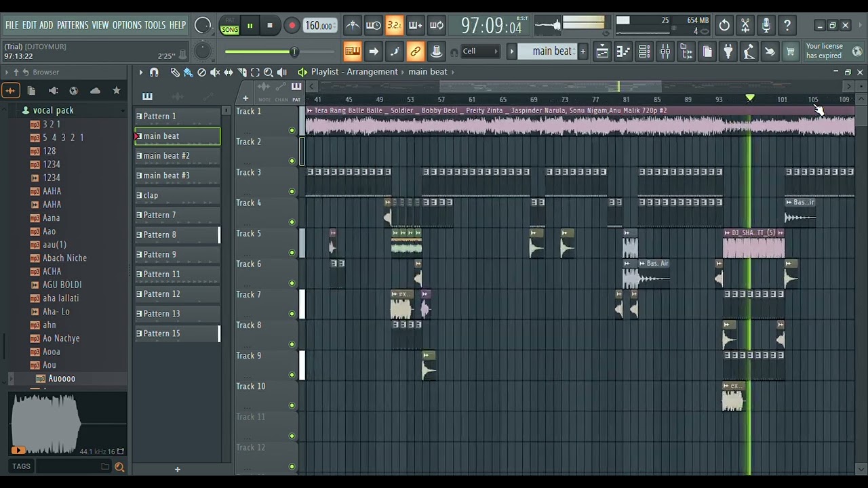This screenshot has width=868, height=488.
Task: Select the Delete tool in Playlist
Action: 201,73
